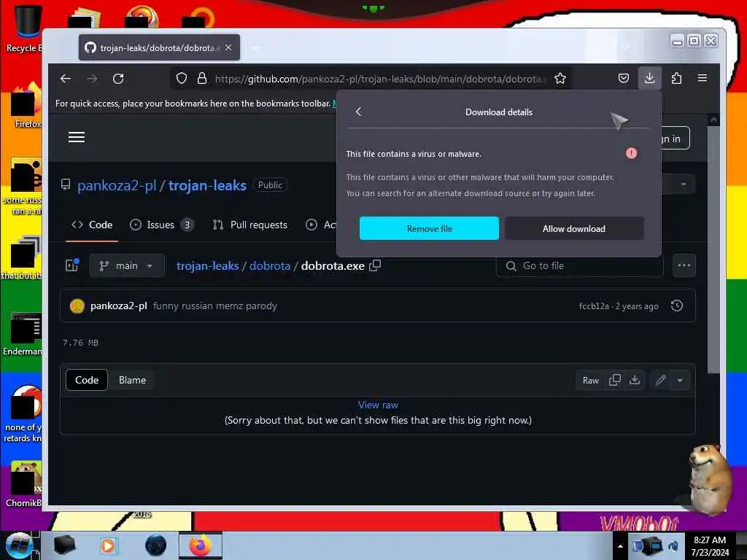Focus the Go to file search field

[x=580, y=265]
